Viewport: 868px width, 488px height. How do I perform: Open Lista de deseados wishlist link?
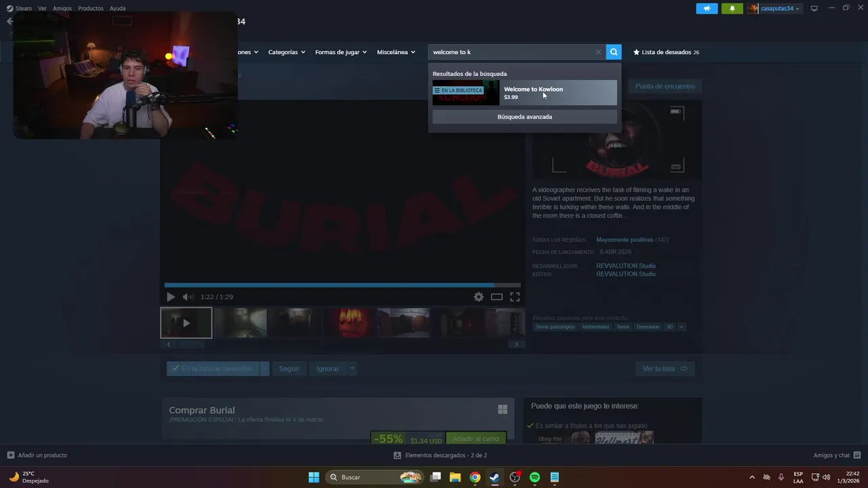(x=666, y=52)
